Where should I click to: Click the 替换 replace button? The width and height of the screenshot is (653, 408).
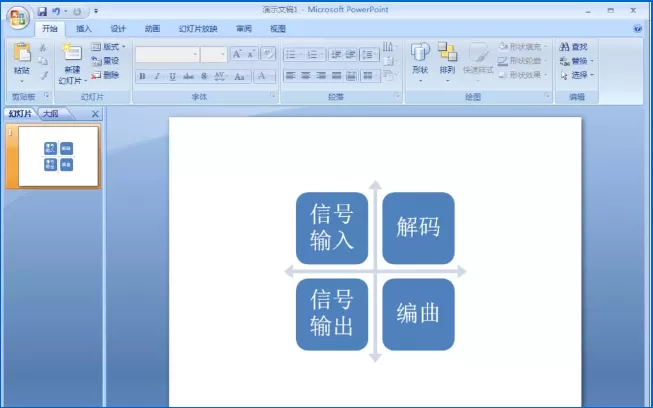(x=576, y=61)
